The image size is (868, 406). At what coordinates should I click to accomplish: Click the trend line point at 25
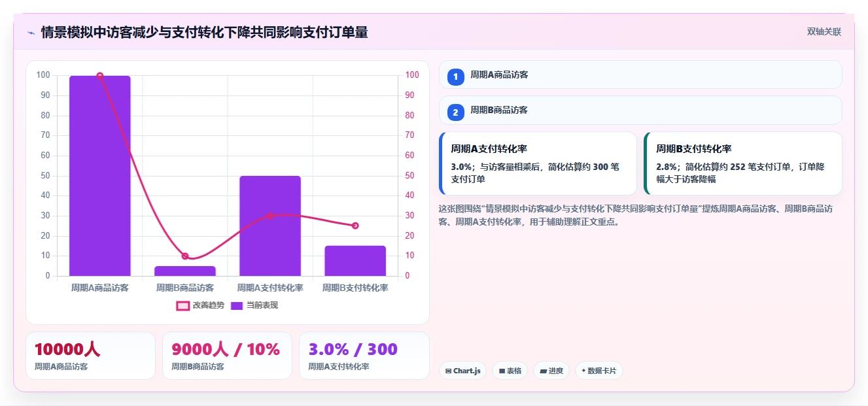[355, 226]
